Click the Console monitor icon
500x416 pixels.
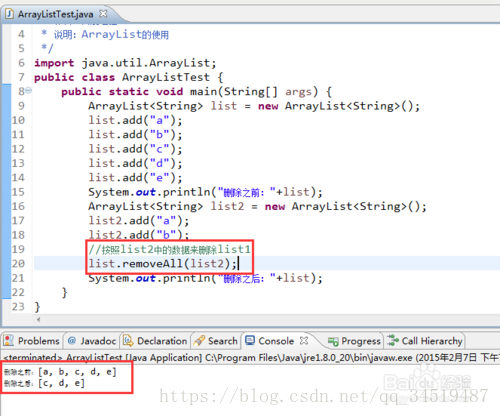(250, 340)
